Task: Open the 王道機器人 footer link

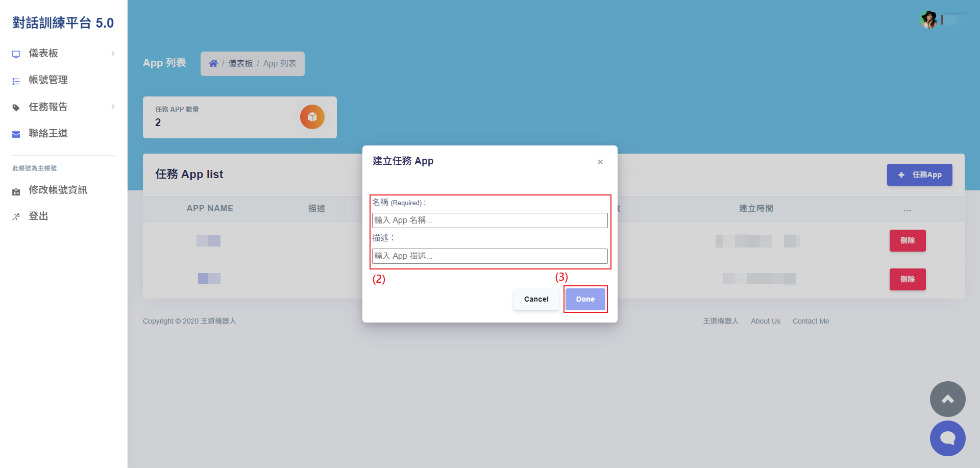Action: [721, 321]
